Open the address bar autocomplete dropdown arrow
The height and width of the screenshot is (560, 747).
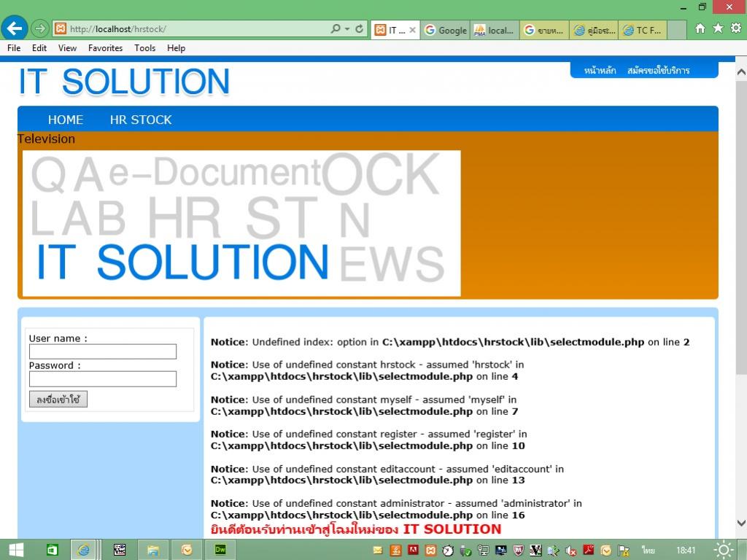(347, 29)
